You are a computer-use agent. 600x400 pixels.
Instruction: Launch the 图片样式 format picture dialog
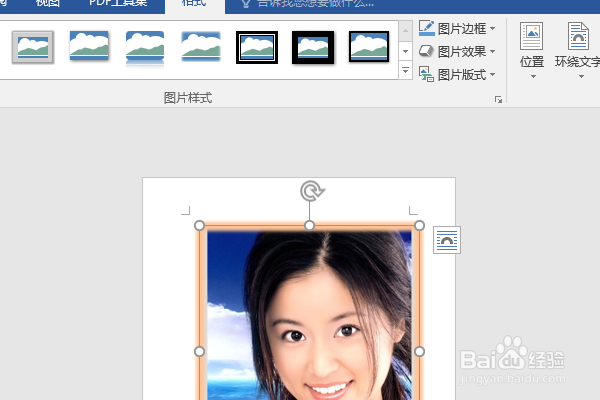pos(498,100)
